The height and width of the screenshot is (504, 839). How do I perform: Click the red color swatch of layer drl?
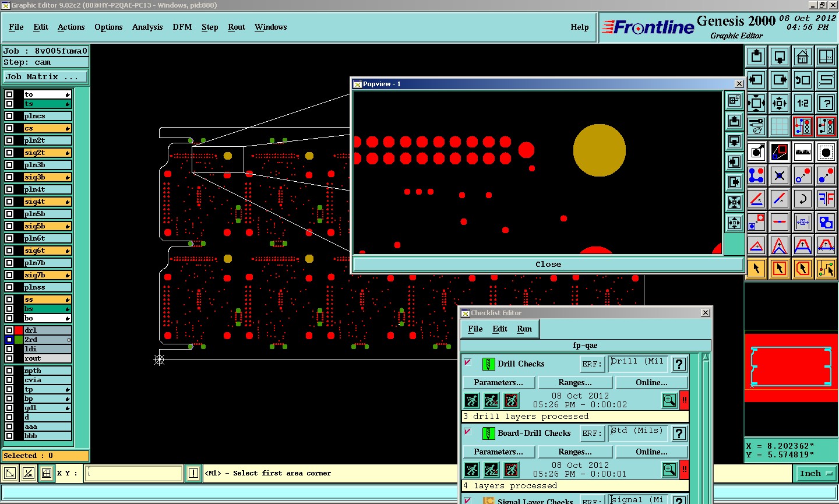tap(19, 330)
